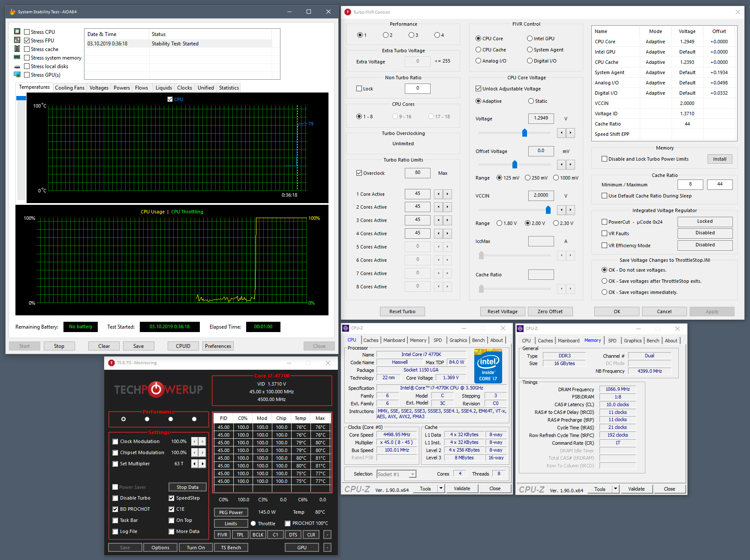Check the Lock box under Non Turbo Ratio

click(359, 89)
